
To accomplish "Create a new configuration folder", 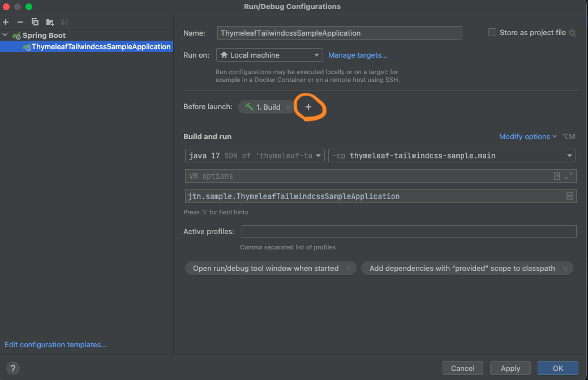I will point(50,22).
